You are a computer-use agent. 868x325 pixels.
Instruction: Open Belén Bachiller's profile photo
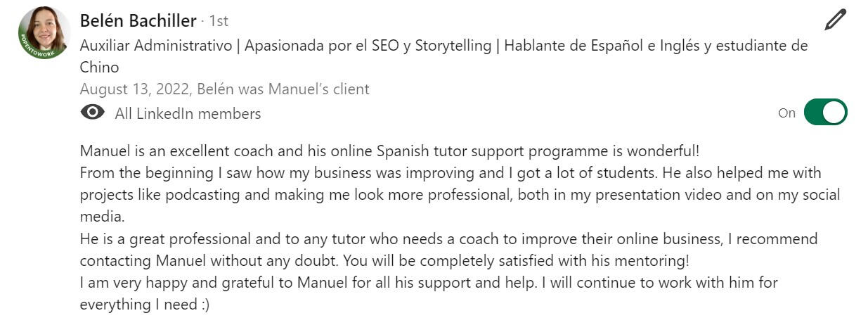pyautogui.click(x=44, y=32)
